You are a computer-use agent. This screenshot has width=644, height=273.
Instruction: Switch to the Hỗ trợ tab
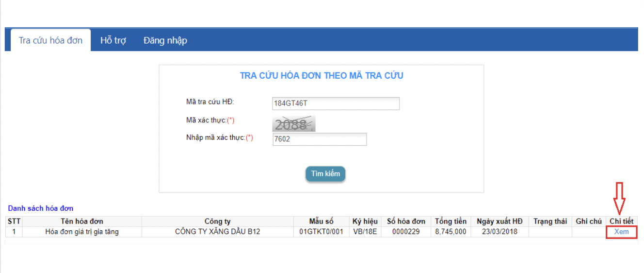pyautogui.click(x=113, y=40)
